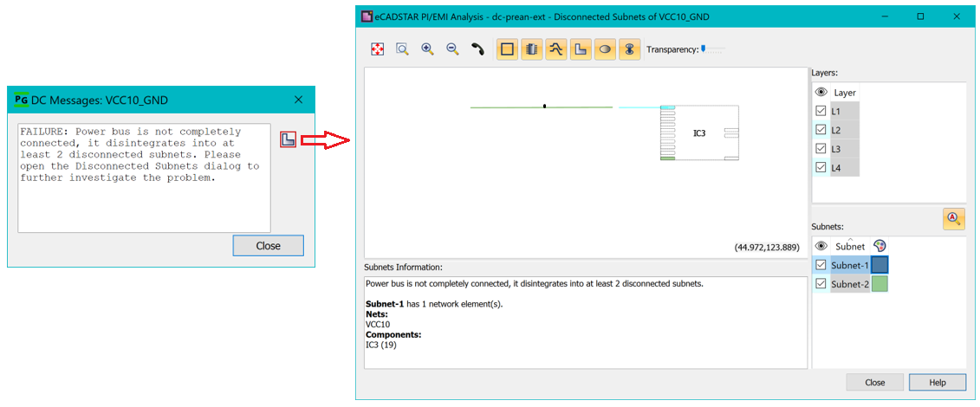980x407 pixels.
Task: Click the Subnets Information text area
Action: [x=585, y=322]
